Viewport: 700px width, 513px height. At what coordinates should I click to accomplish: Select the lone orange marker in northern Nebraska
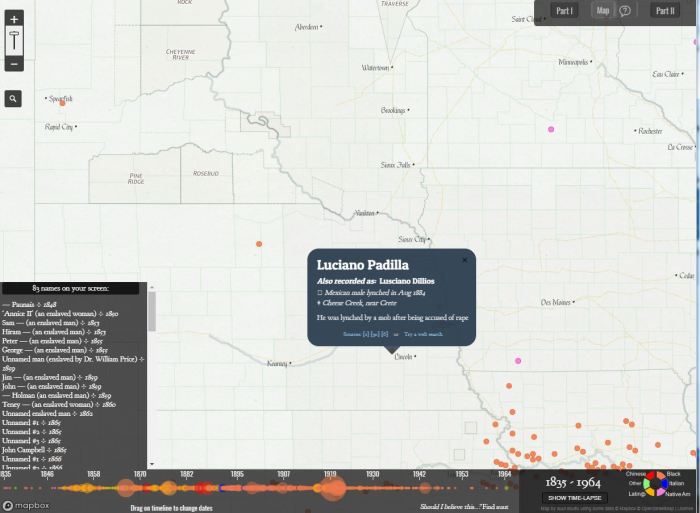[259, 244]
